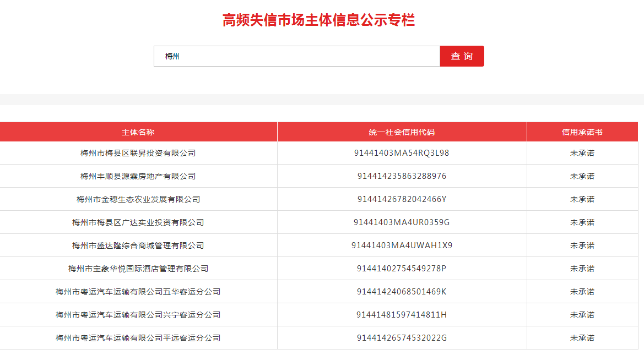Select the 五华客运分公司 company name
The image size is (644, 355).
138,292
